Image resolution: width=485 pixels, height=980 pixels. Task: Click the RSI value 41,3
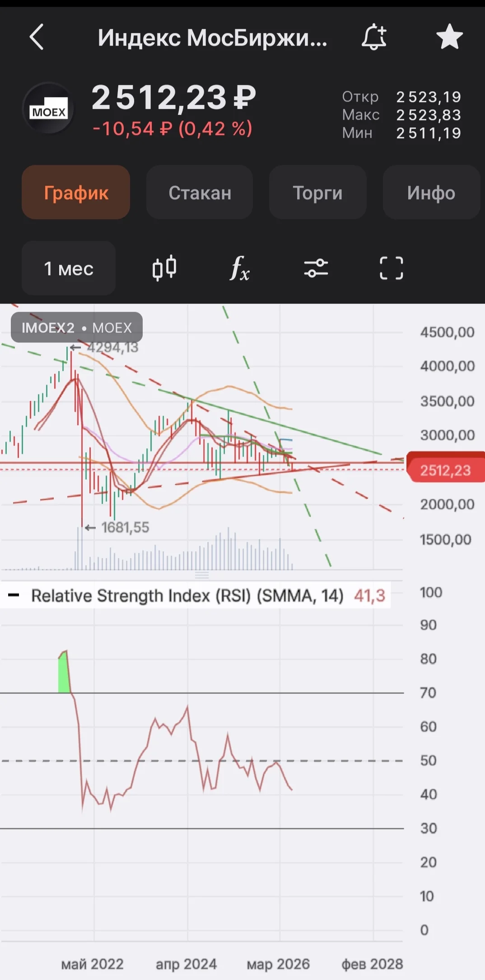(369, 596)
